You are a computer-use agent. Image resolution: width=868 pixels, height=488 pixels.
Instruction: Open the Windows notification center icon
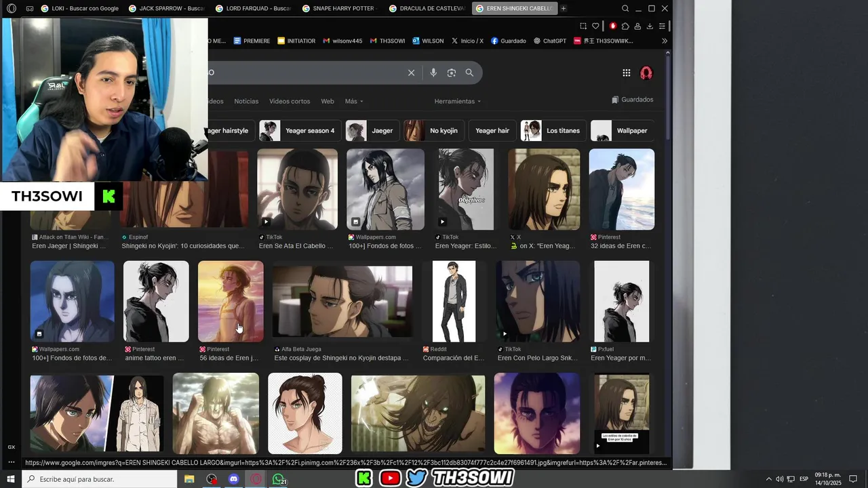tap(853, 479)
